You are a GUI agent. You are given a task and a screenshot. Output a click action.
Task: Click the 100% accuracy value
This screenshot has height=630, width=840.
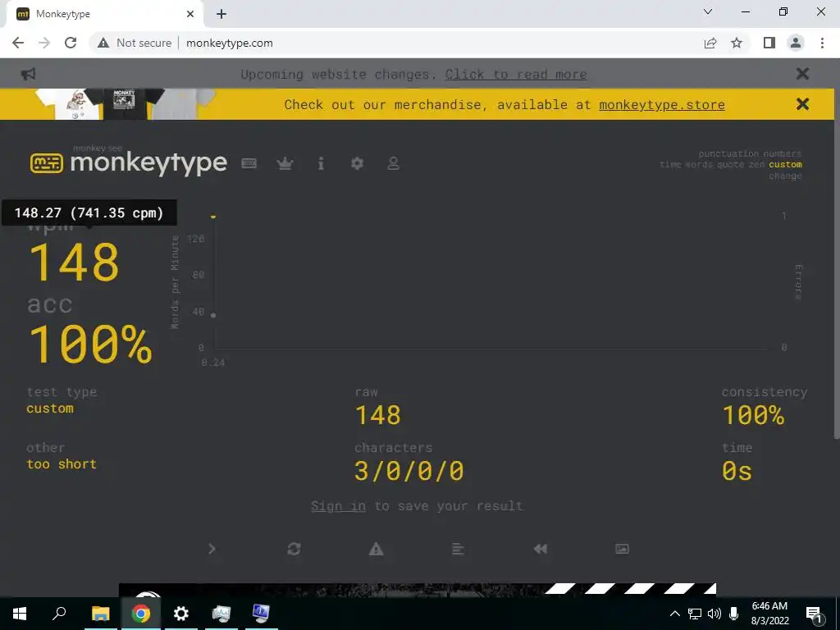tap(90, 344)
